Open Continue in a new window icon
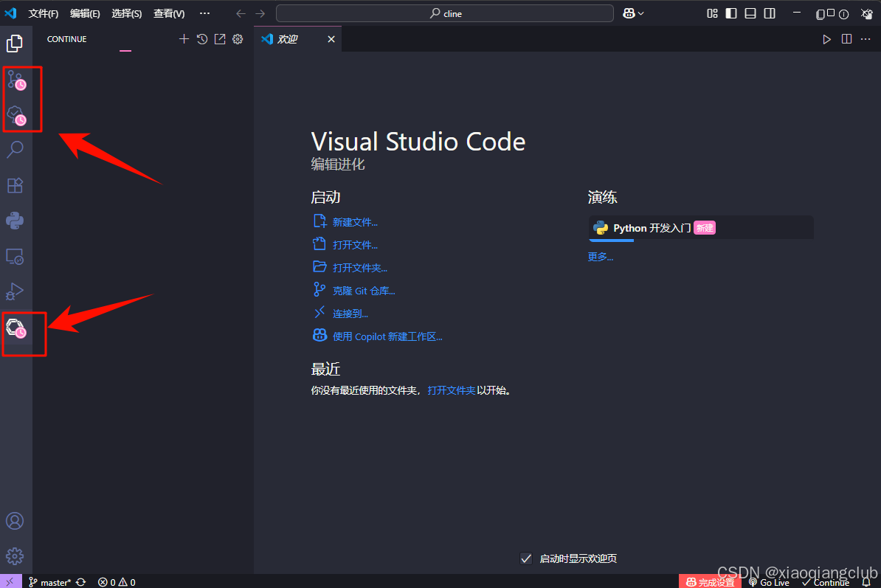 [x=220, y=39]
